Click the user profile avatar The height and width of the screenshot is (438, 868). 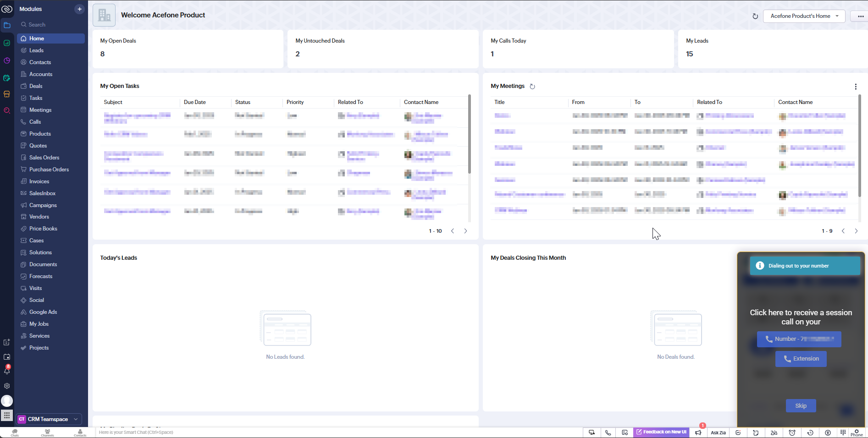7,401
